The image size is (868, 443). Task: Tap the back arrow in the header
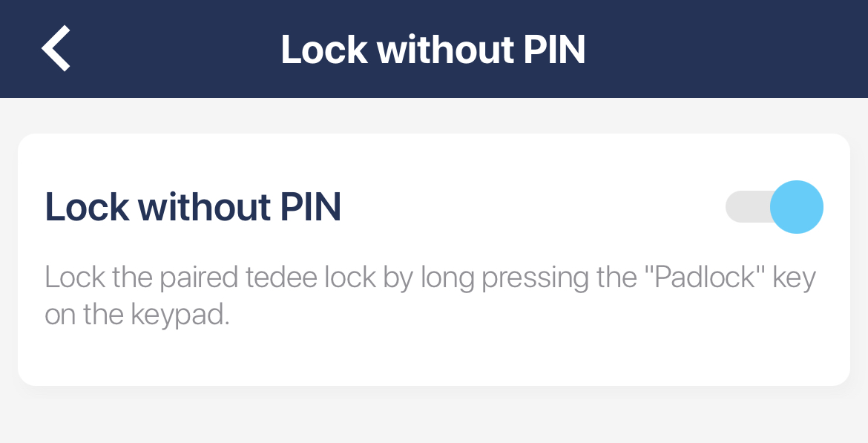[56, 48]
